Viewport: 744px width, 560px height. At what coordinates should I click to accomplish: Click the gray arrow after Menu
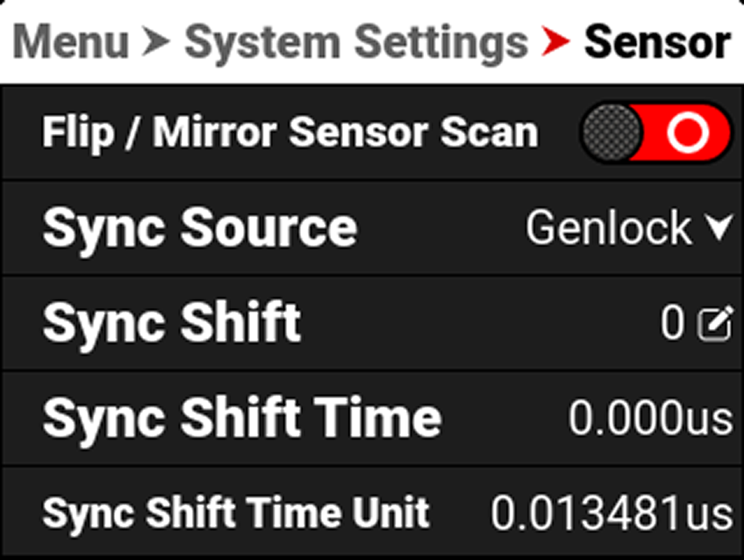click(157, 42)
